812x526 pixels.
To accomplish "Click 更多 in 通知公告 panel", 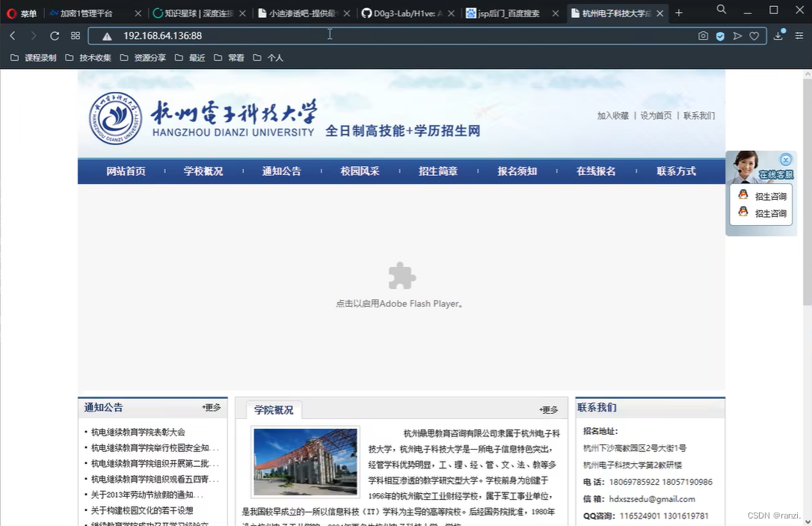I will click(x=212, y=407).
